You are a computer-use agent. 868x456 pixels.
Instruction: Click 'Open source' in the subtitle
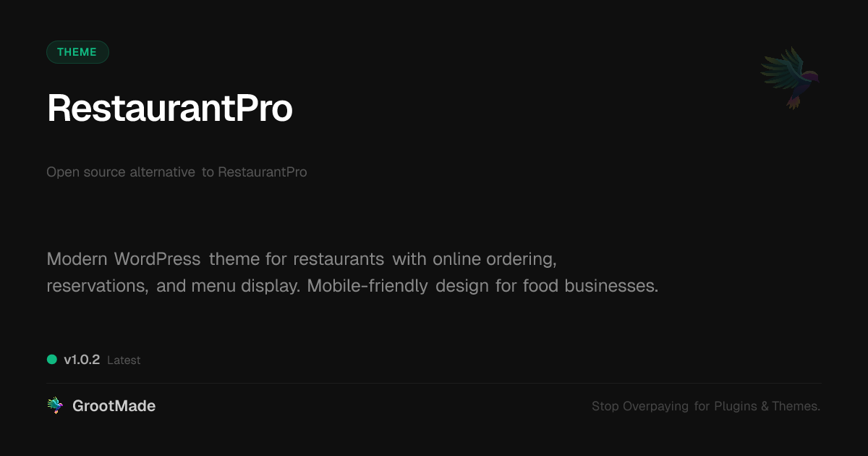[85, 172]
